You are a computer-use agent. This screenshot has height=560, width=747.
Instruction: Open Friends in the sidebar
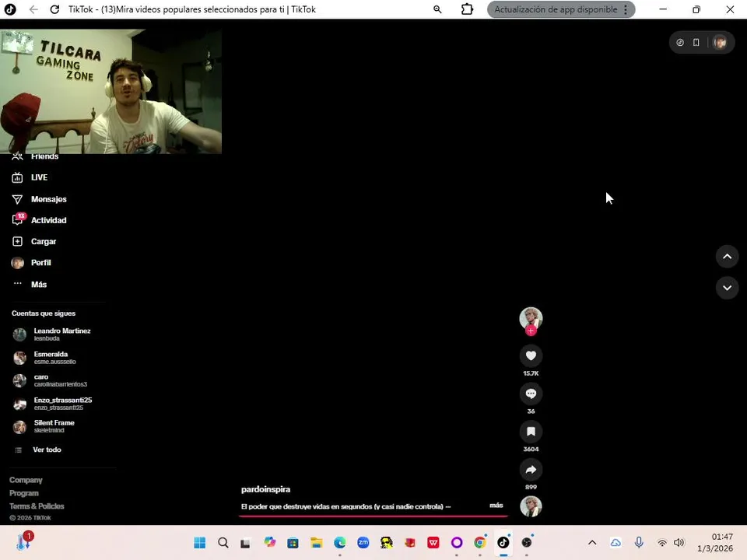coord(34,156)
